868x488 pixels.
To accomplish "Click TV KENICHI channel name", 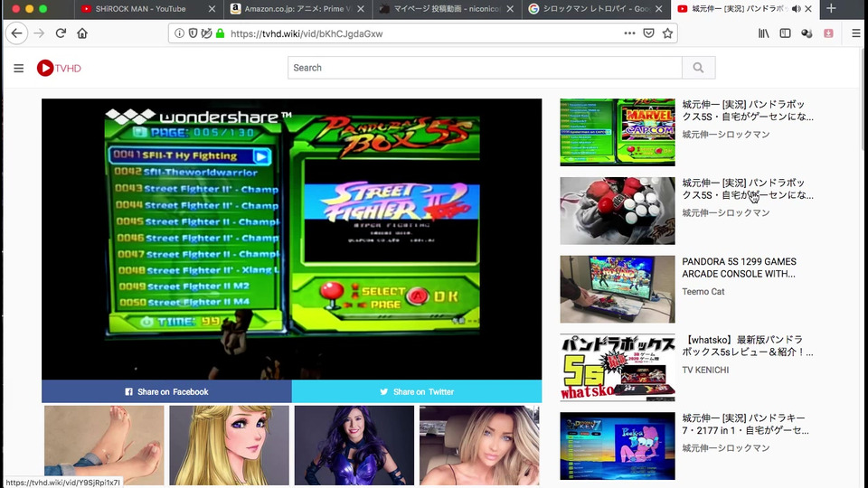I will [x=705, y=371].
